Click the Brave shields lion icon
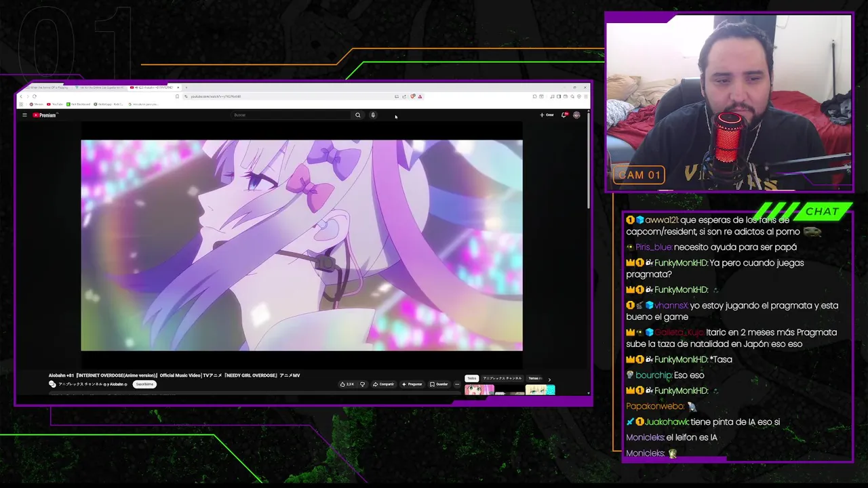868x488 pixels. point(412,96)
